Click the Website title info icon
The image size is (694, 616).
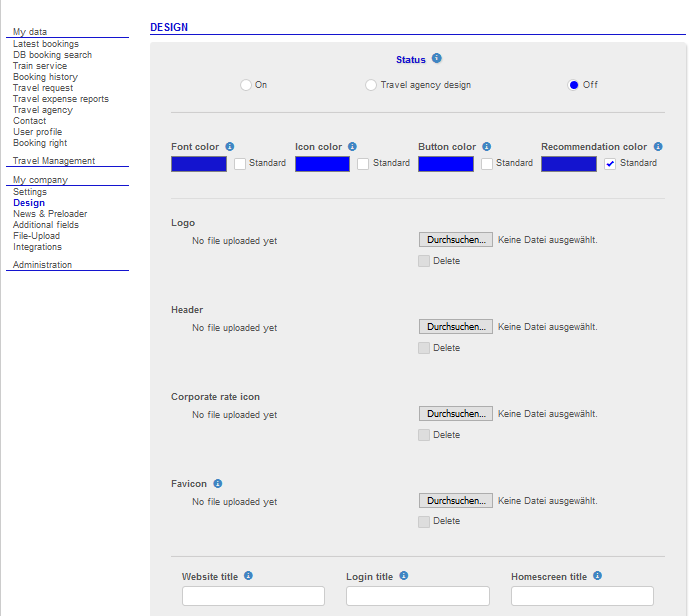(248, 575)
